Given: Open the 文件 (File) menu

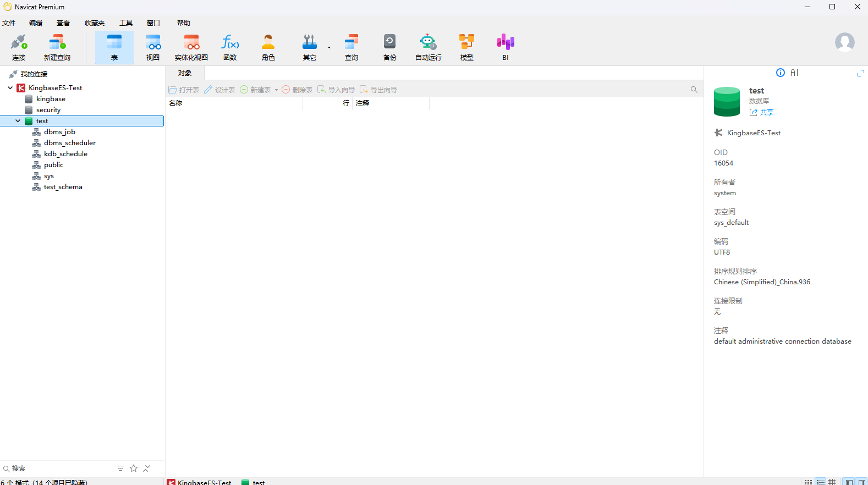Looking at the screenshot, I should pos(9,23).
